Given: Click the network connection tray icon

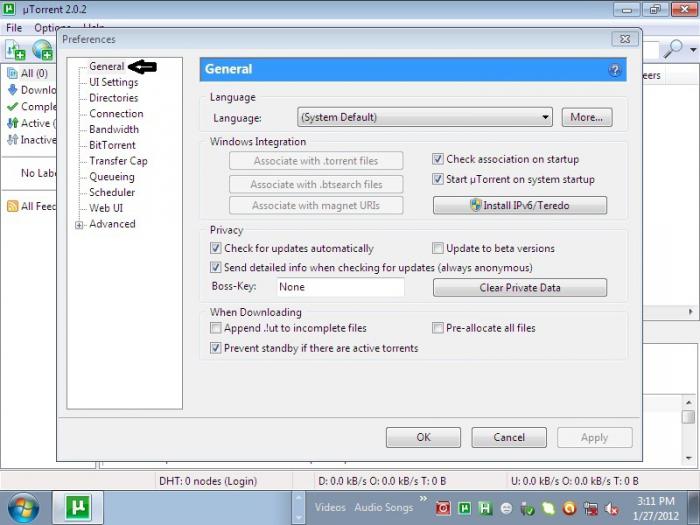Looking at the screenshot, I should point(591,508).
